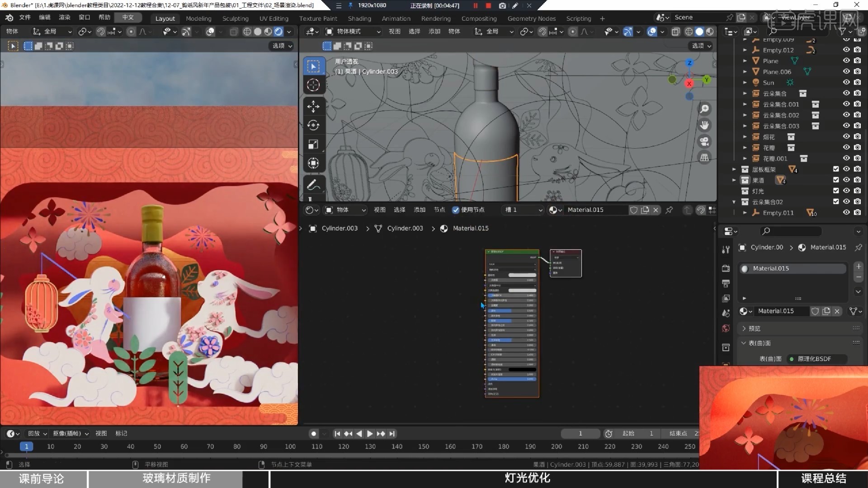The height and width of the screenshot is (488, 868).
Task: Disable render camera icon for 烟花
Action: [x=857, y=136]
